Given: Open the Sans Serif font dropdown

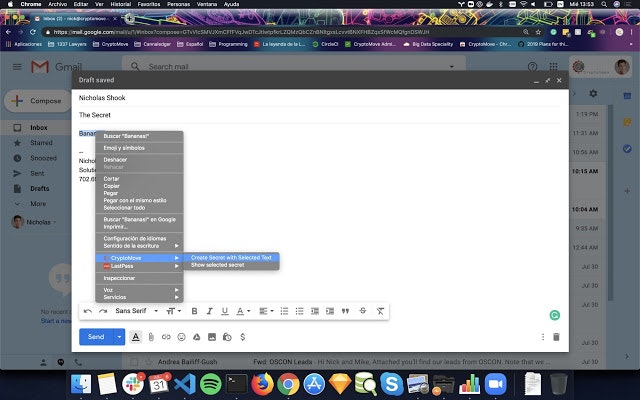Looking at the screenshot, I should click(x=136, y=311).
